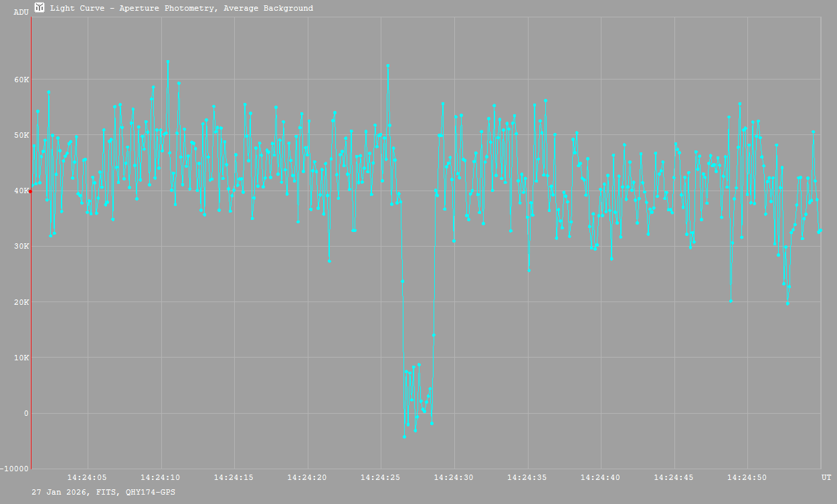
Task: Click the Light Curve window title text
Action: point(181,8)
